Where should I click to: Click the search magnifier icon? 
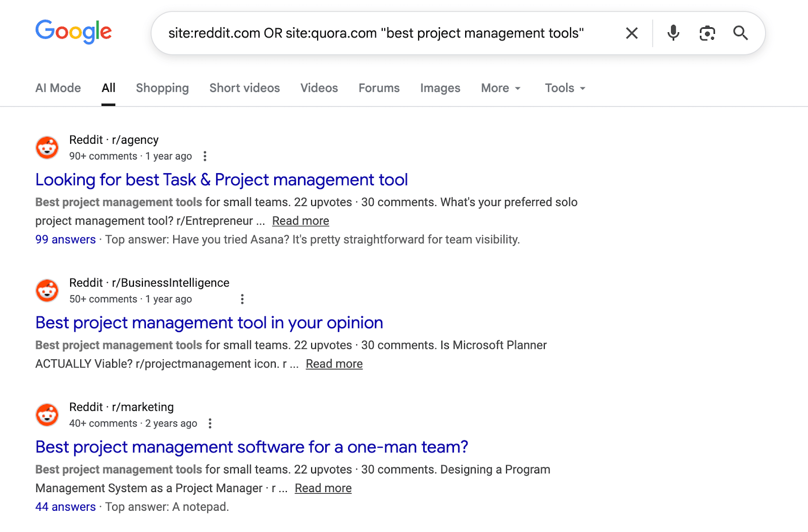[x=740, y=33]
